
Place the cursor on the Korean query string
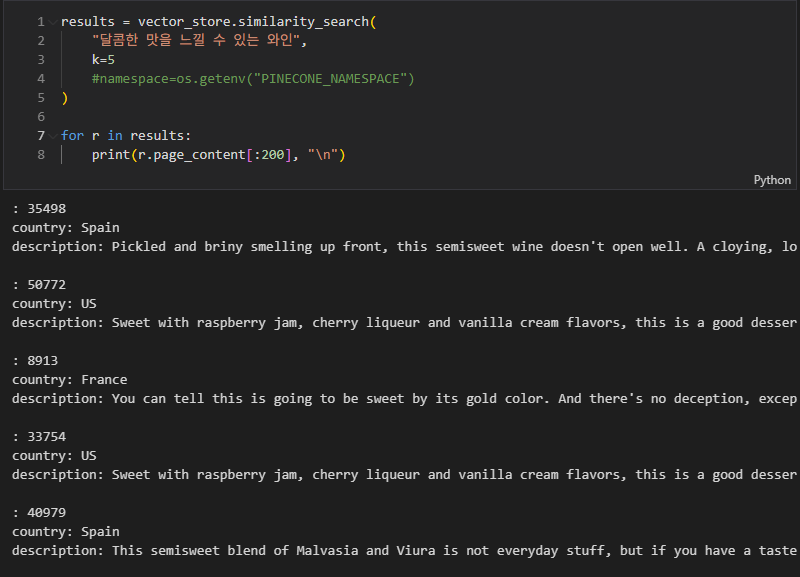pyautogui.click(x=199, y=40)
